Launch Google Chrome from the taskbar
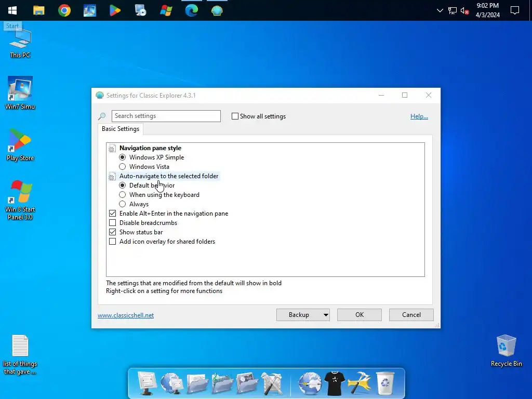 click(64, 10)
